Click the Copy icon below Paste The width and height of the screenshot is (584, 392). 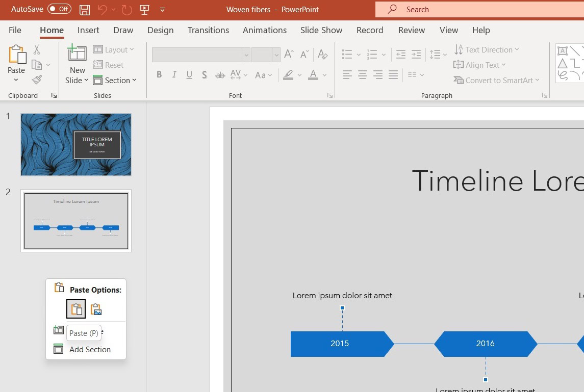coord(38,65)
